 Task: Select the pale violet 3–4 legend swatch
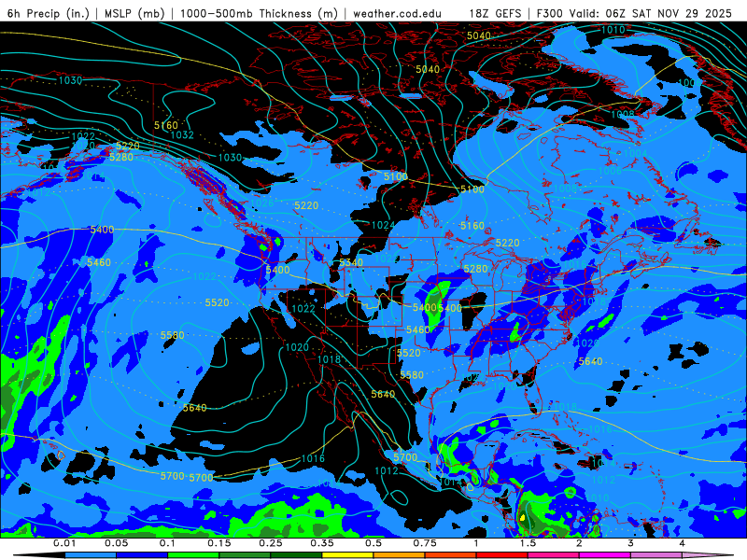pyautogui.click(x=656, y=555)
